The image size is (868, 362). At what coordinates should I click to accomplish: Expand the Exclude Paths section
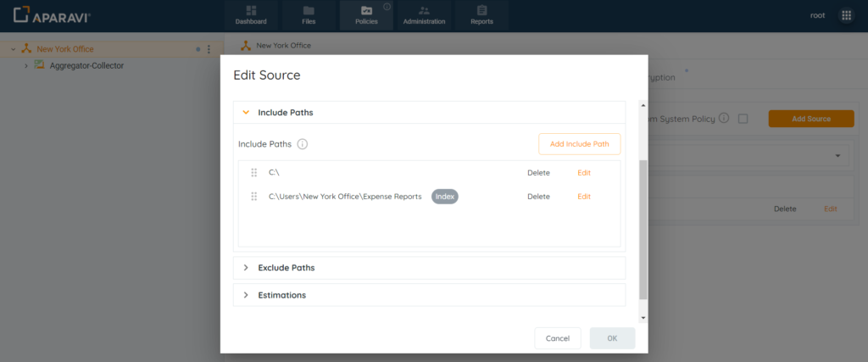point(246,268)
